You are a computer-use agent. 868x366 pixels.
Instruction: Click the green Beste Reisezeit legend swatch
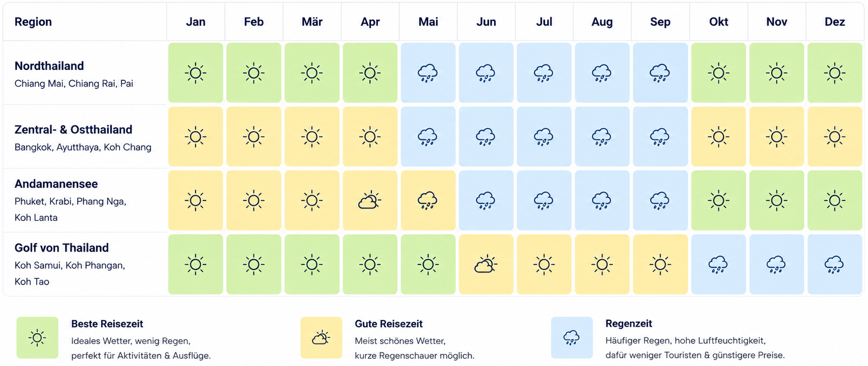(x=37, y=338)
